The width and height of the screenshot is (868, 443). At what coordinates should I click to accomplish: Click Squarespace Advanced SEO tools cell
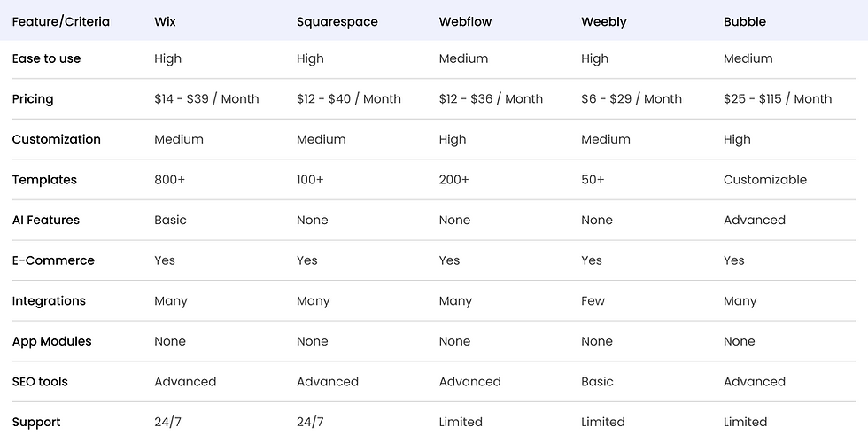(x=328, y=382)
